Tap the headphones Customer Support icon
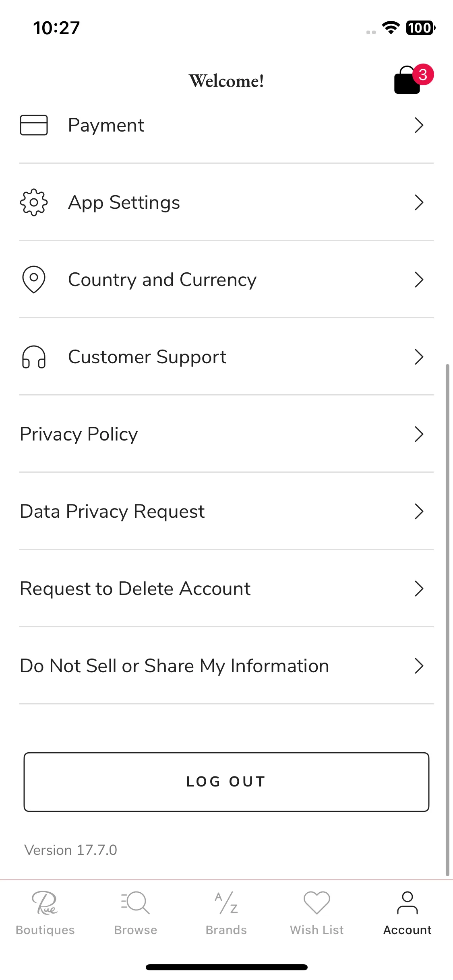 [34, 357]
